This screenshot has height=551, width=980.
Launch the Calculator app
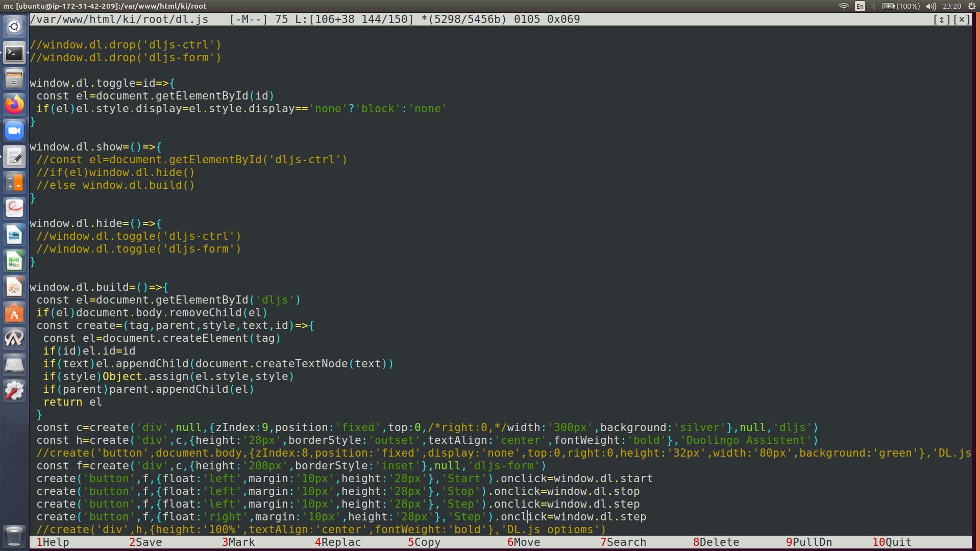(14, 183)
